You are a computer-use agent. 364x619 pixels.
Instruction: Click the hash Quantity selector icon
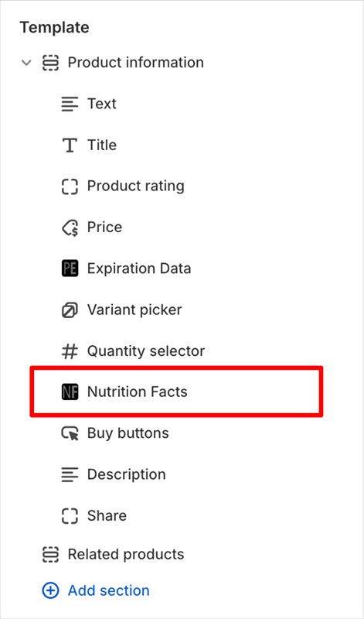coord(70,351)
